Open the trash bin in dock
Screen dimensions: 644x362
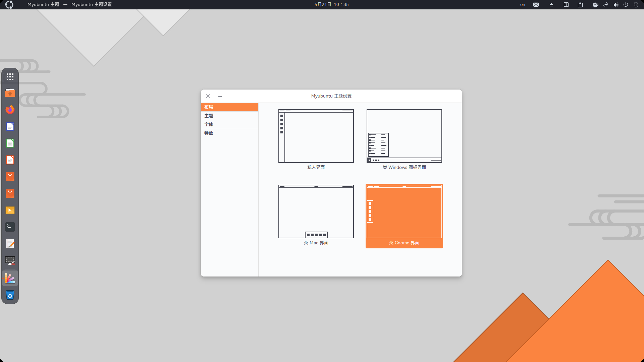point(10,295)
